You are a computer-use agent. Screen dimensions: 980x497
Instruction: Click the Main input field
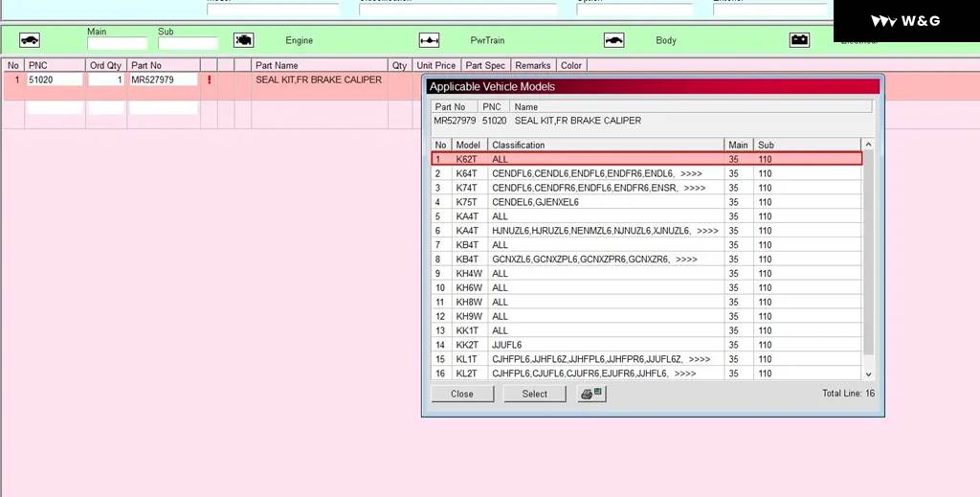pyautogui.click(x=117, y=43)
